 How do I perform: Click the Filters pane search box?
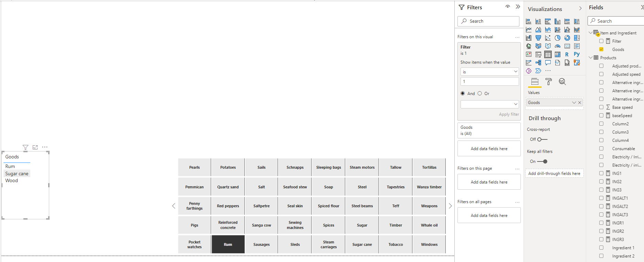coord(488,21)
